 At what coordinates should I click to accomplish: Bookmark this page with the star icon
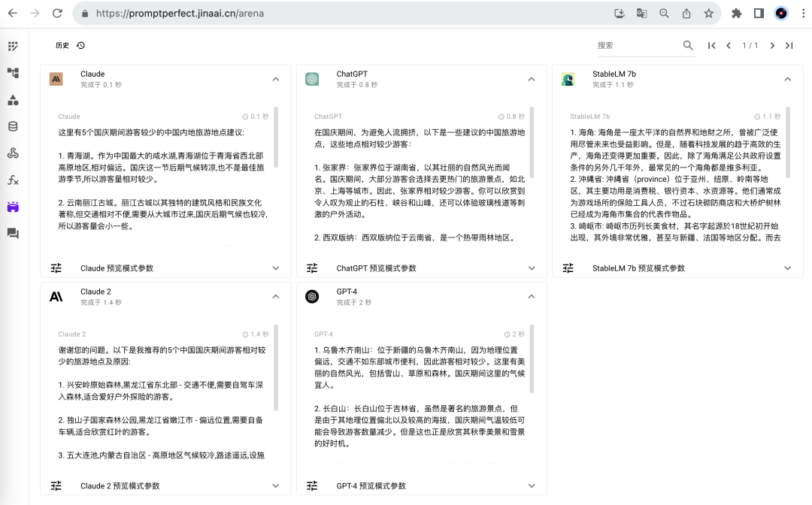708,14
